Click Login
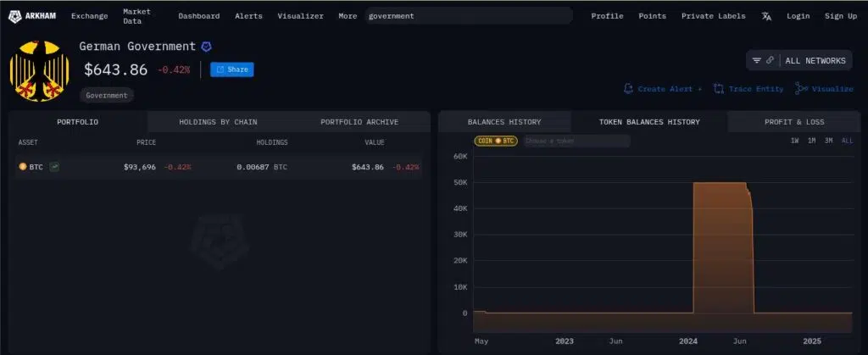The width and height of the screenshot is (868, 355). pos(798,16)
